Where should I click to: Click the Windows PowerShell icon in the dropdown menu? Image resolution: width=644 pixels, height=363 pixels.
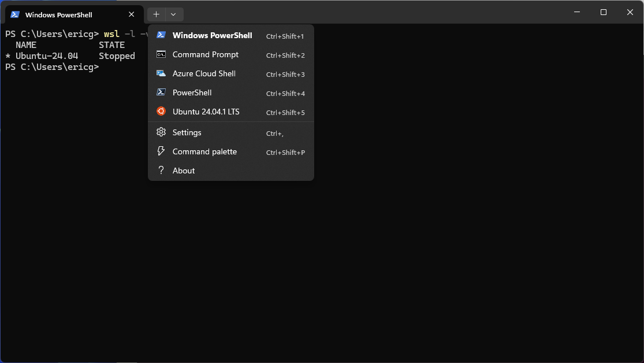point(161,35)
